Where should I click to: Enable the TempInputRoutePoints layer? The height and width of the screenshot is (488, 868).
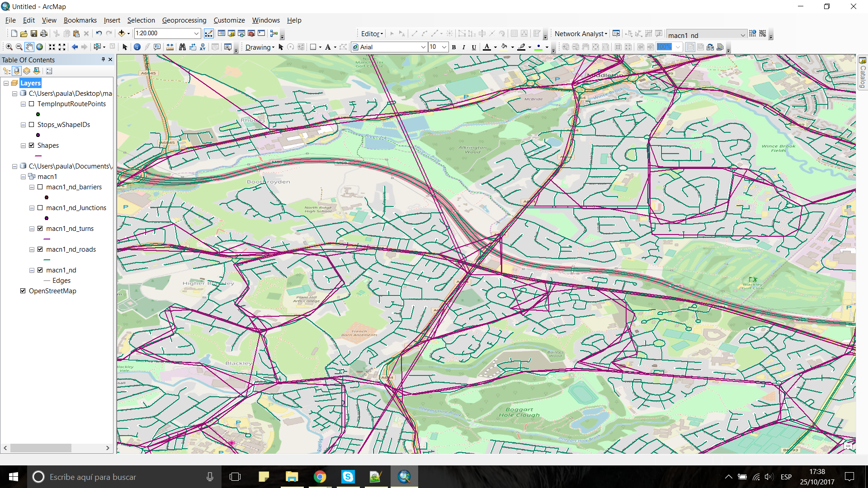32,104
